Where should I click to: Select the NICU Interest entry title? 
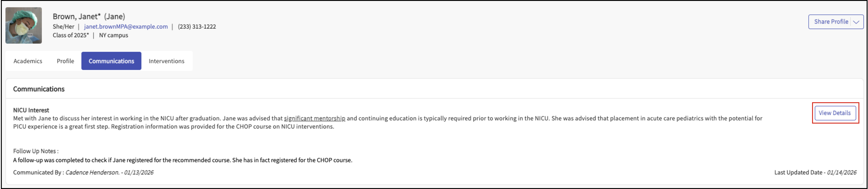(31, 110)
